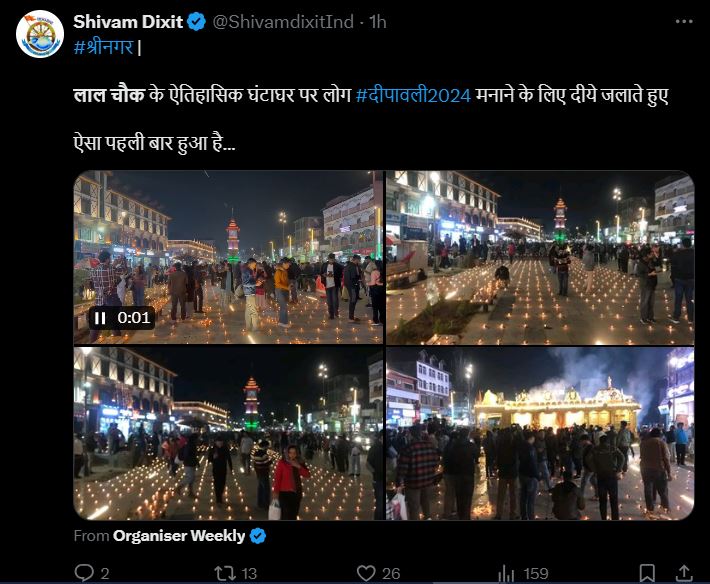
Task: Open top-right clock tower photo
Action: click(540, 258)
